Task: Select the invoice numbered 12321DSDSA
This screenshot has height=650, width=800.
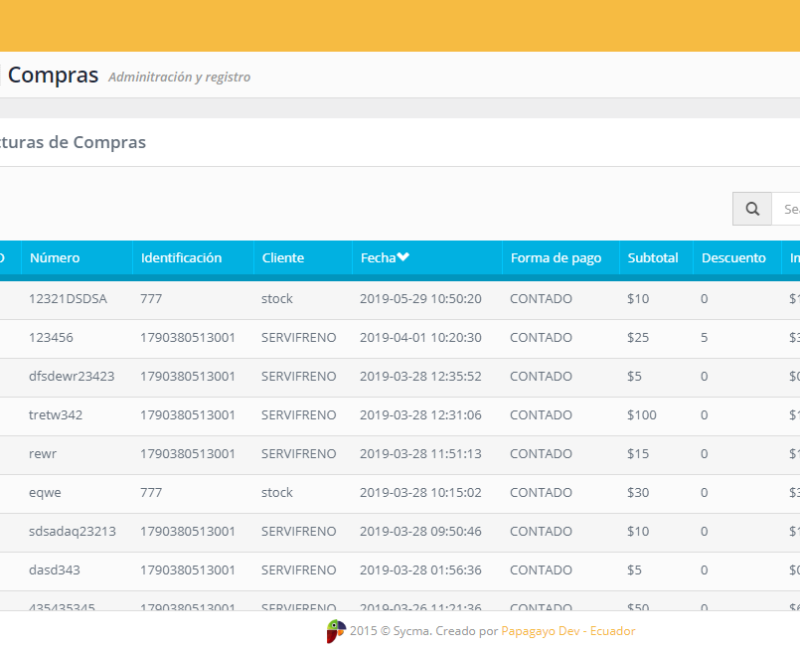Action: click(68, 298)
